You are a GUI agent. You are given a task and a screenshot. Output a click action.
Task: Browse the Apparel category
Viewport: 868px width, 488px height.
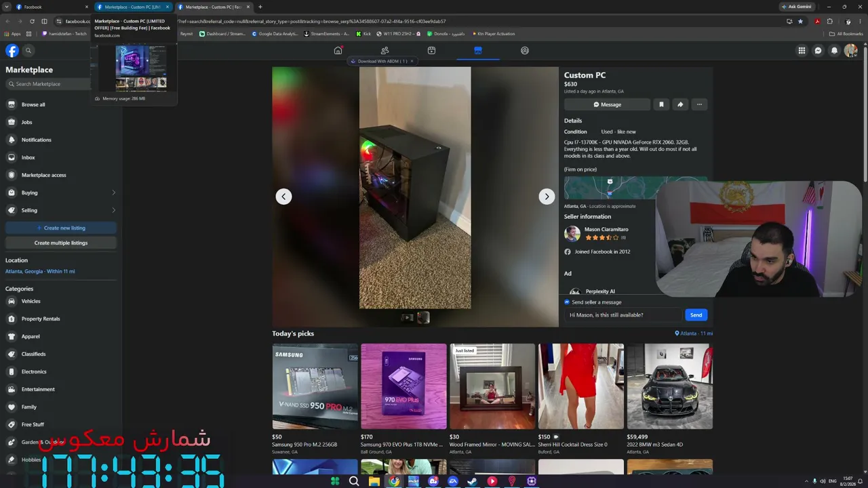pyautogui.click(x=61, y=336)
